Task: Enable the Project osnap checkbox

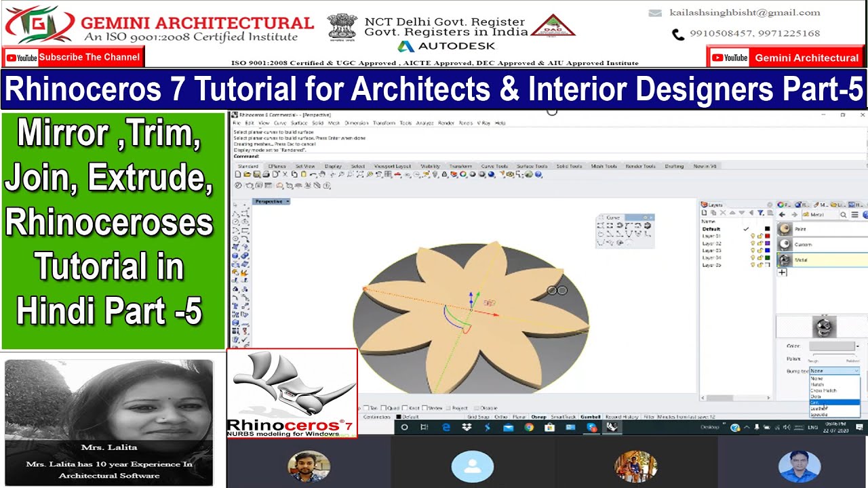Action: pos(448,407)
